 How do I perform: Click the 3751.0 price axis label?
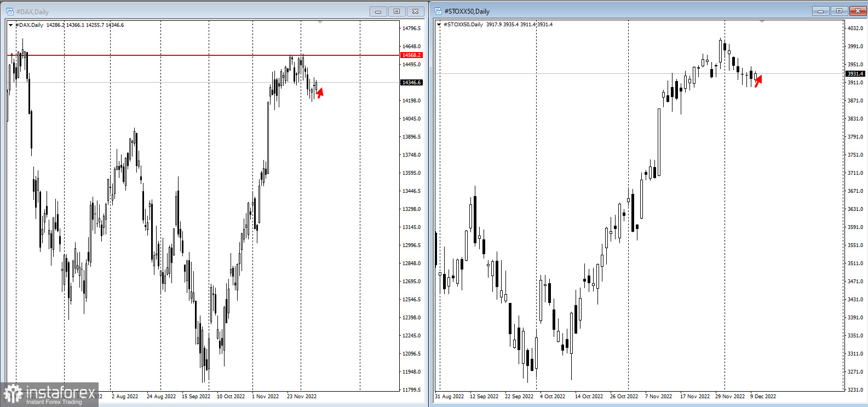(855, 155)
